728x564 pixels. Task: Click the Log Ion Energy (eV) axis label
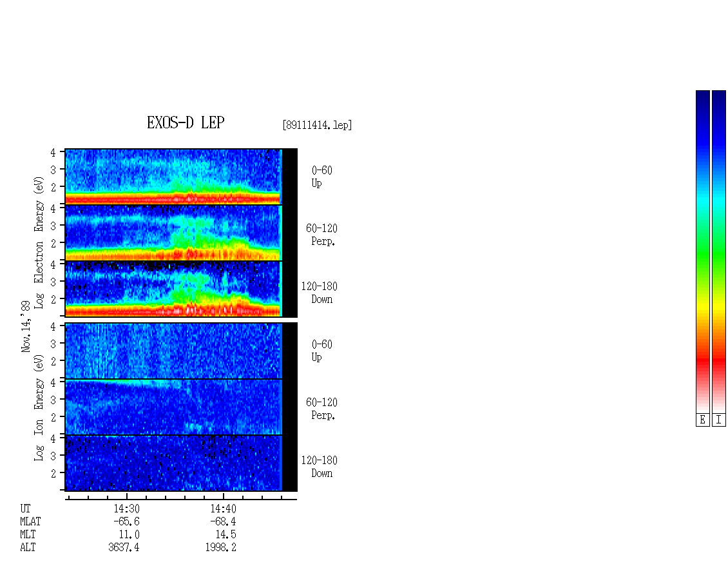coord(39,407)
